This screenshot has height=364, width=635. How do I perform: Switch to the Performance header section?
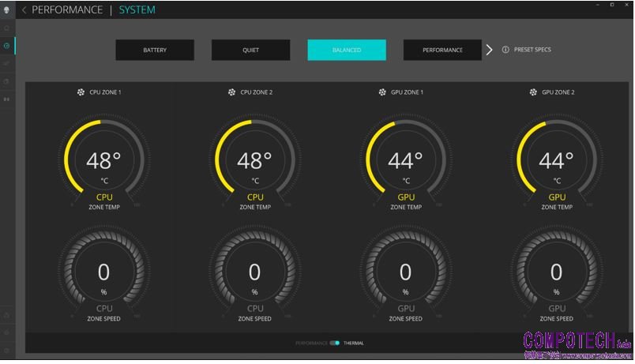[x=67, y=10]
